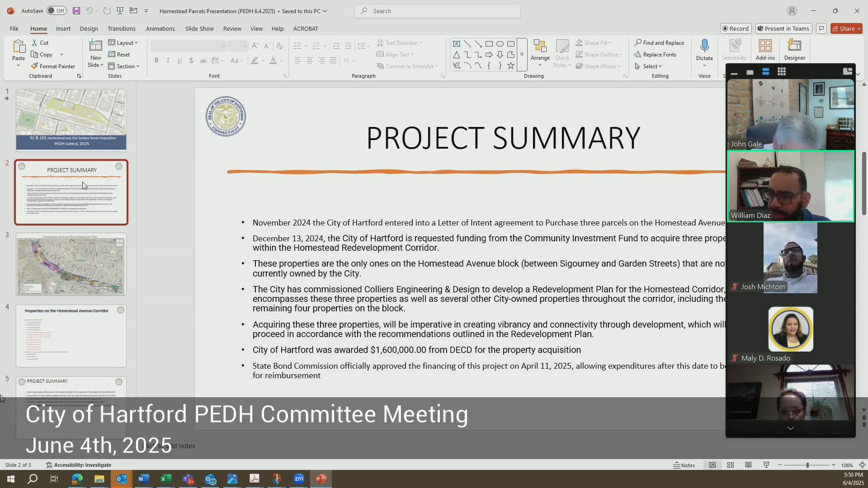
Task: Click Present in Teams
Action: 783,28
